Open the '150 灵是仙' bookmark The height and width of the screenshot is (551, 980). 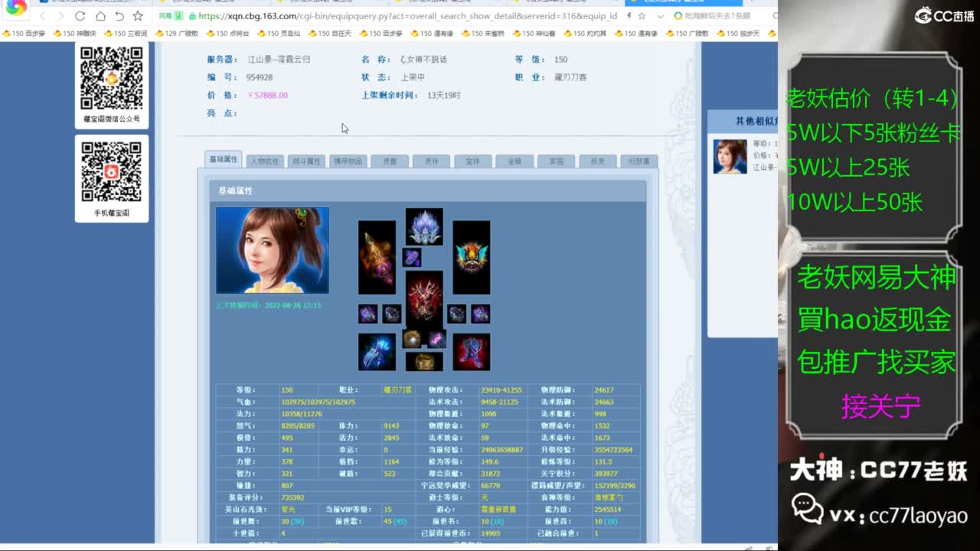[279, 34]
